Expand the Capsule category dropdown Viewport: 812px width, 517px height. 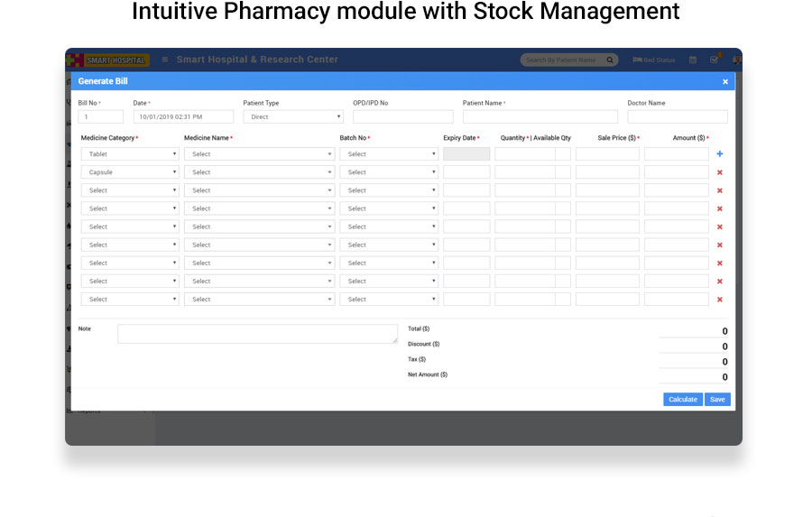point(130,172)
